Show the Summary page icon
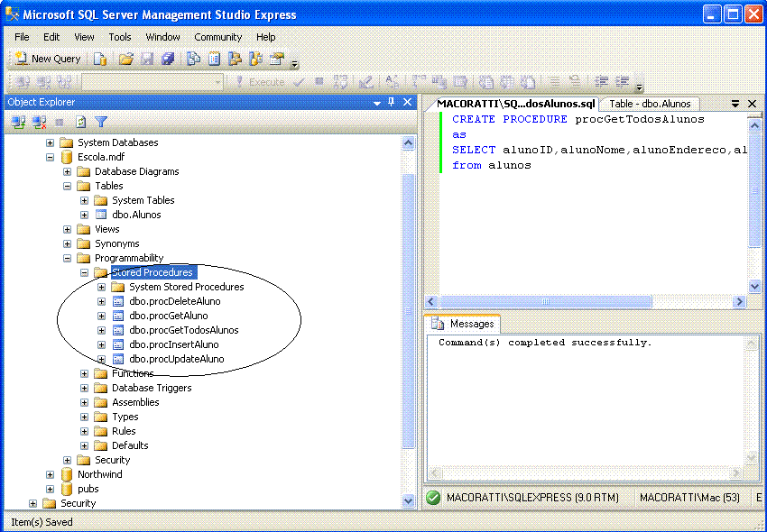The height and width of the screenshot is (532, 767). click(x=214, y=60)
